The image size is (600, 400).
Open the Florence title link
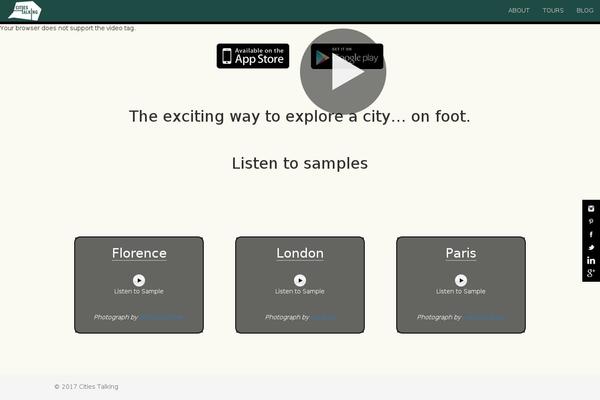(x=139, y=253)
